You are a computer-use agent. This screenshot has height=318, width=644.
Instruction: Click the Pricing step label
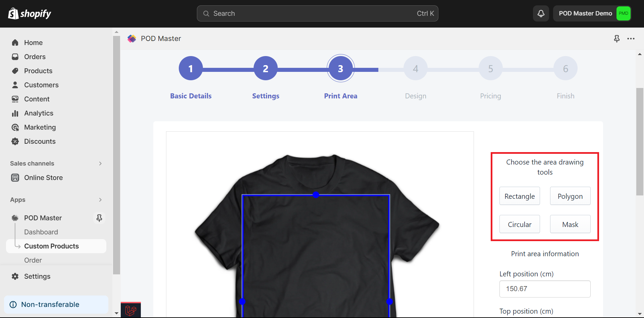pos(491,96)
